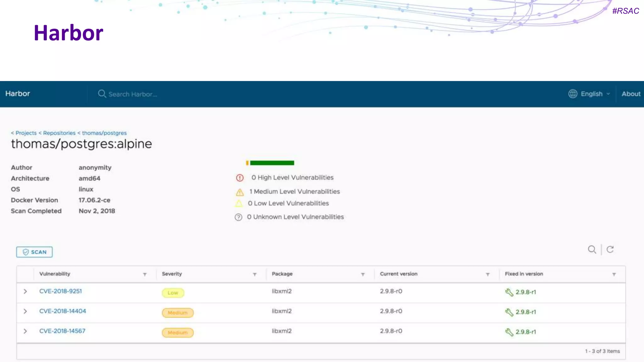Click the refresh icon above the table

pos(610,250)
